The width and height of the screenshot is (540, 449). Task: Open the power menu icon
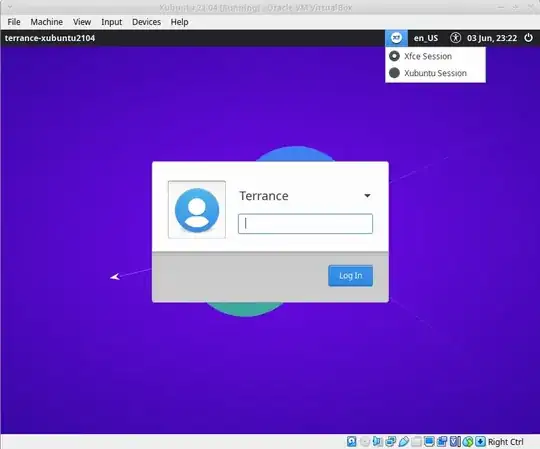pyautogui.click(x=528, y=38)
